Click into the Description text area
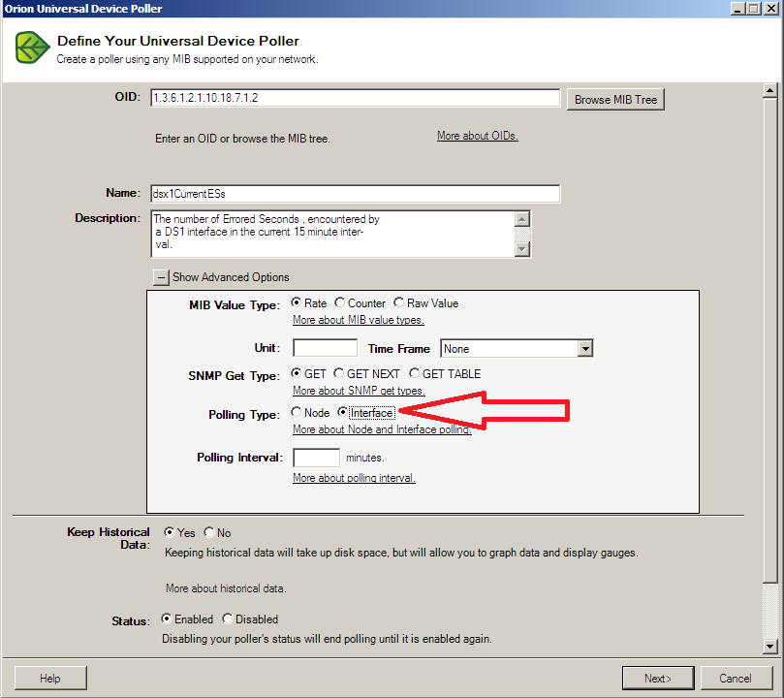 point(332,234)
